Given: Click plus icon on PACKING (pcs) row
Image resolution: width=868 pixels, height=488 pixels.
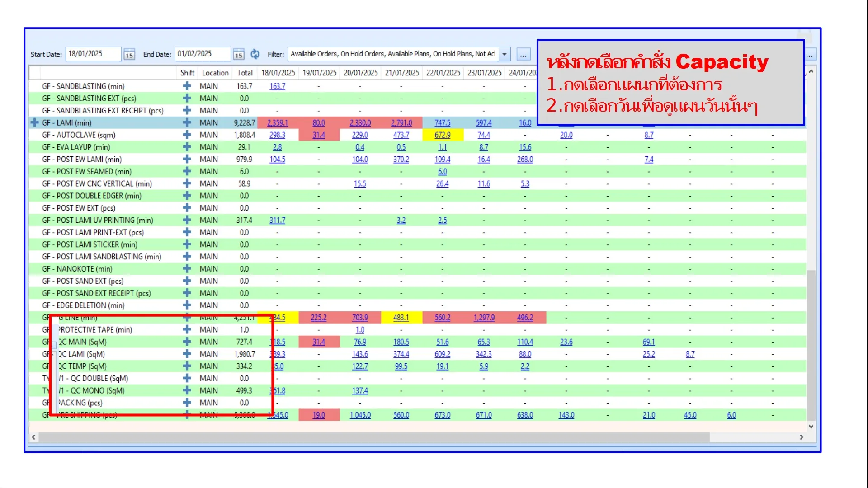Looking at the screenshot, I should [187, 403].
